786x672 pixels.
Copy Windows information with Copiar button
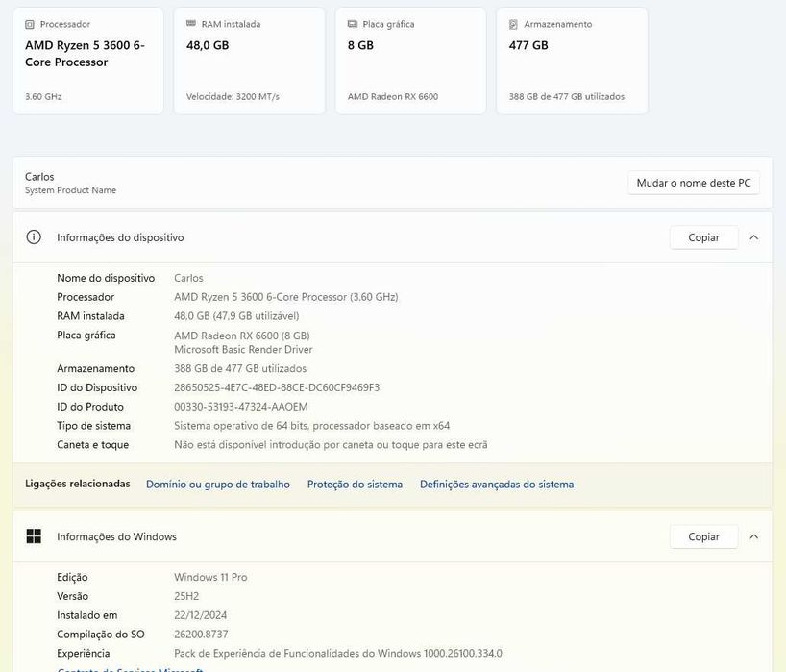click(x=703, y=536)
